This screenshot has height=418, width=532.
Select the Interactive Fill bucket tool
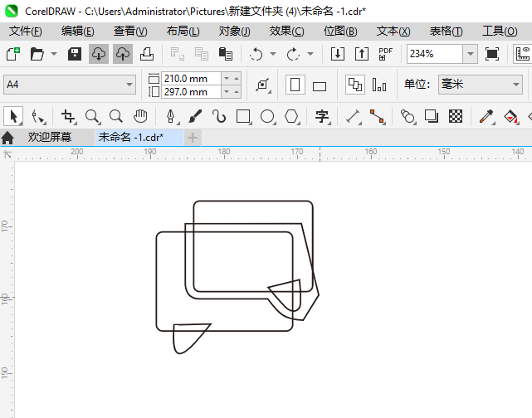(510, 116)
